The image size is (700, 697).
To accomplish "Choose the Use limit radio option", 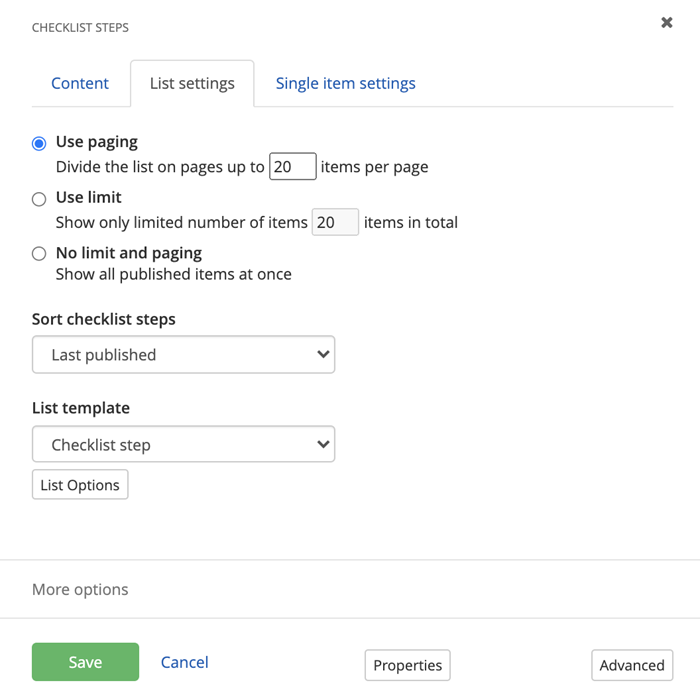I will 39,199.
